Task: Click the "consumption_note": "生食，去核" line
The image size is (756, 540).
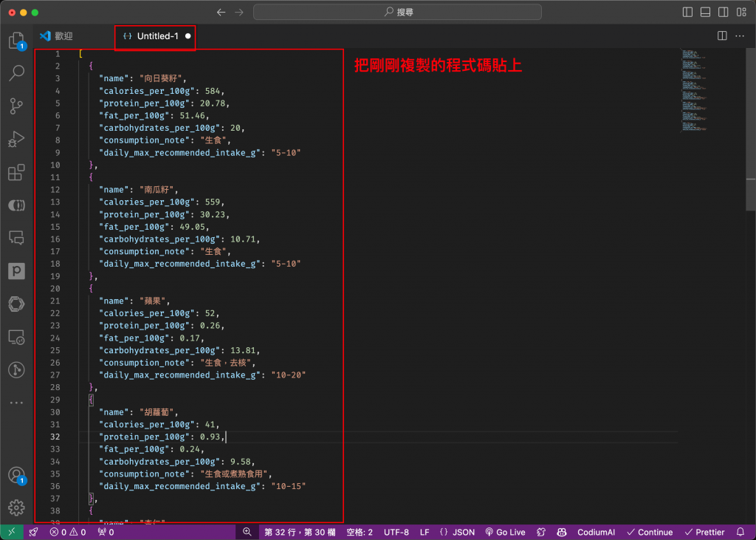Action: pyautogui.click(x=177, y=363)
